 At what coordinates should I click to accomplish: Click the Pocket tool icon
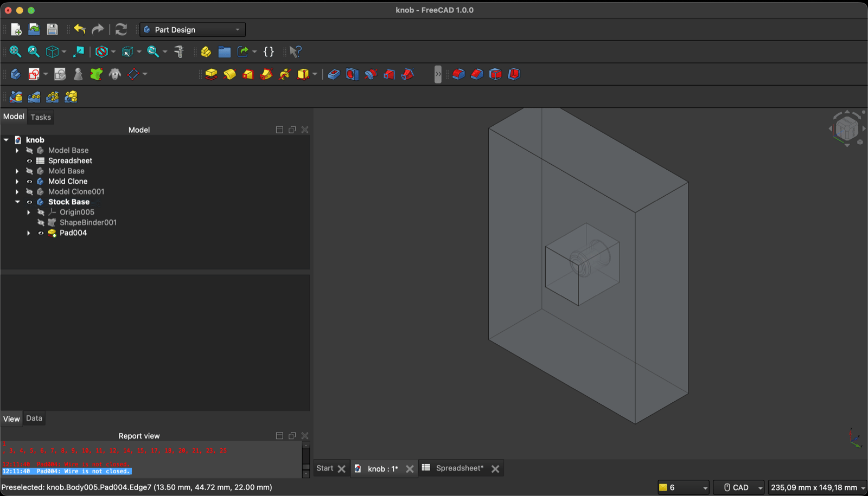pyautogui.click(x=334, y=74)
